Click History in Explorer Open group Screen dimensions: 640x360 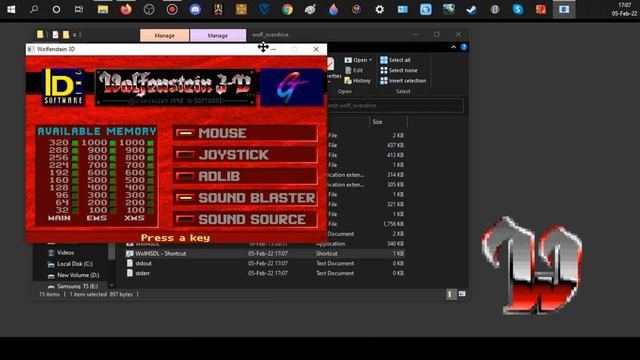(x=358, y=80)
